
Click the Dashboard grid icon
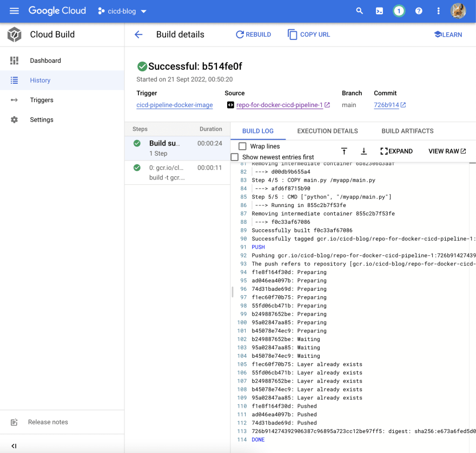[14, 61]
